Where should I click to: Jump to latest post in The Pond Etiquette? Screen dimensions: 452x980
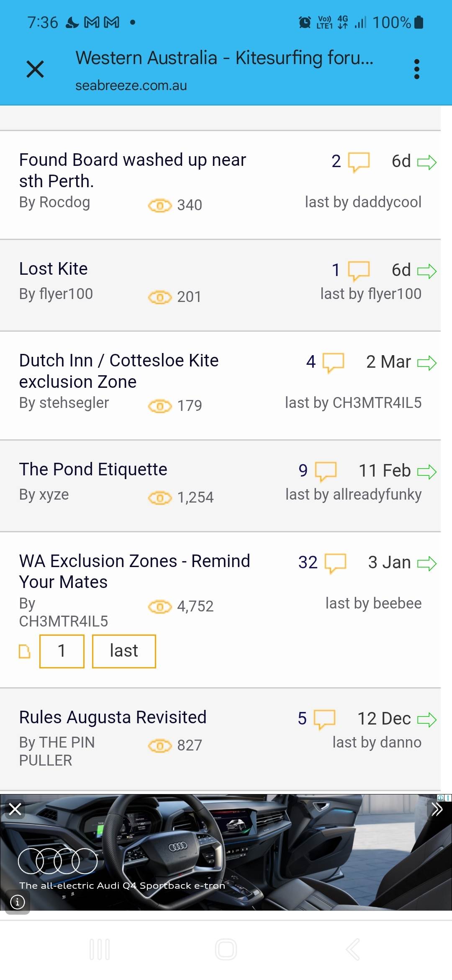pos(427,472)
